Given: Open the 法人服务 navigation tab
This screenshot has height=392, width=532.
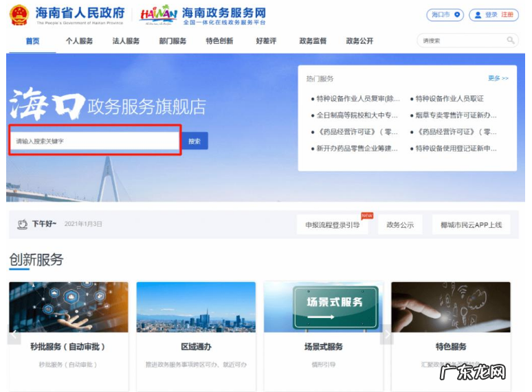Looking at the screenshot, I should point(126,41).
